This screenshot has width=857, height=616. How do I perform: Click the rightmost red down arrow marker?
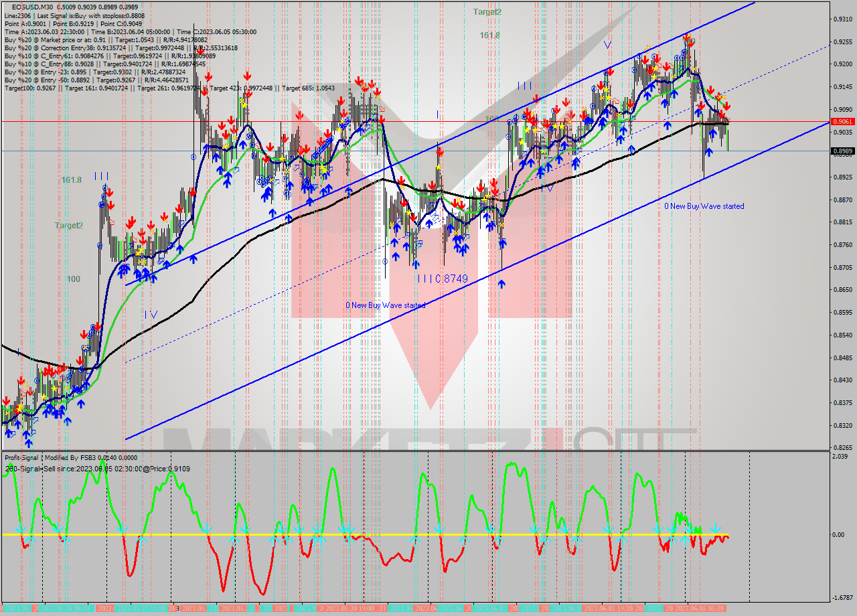[x=726, y=106]
